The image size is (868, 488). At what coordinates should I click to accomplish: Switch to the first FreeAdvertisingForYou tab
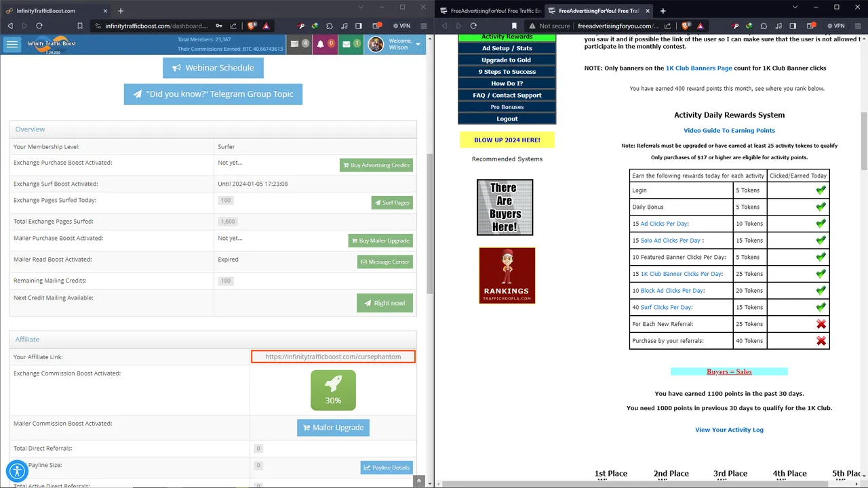pyautogui.click(x=490, y=10)
